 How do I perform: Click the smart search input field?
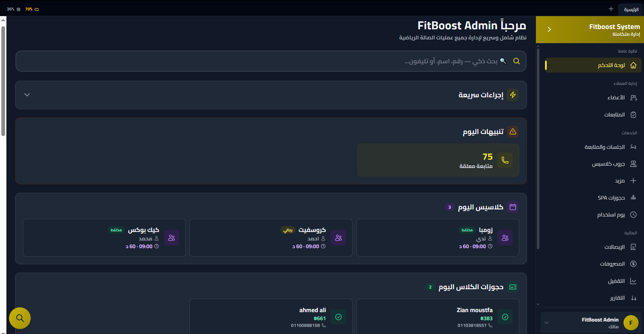(271, 61)
